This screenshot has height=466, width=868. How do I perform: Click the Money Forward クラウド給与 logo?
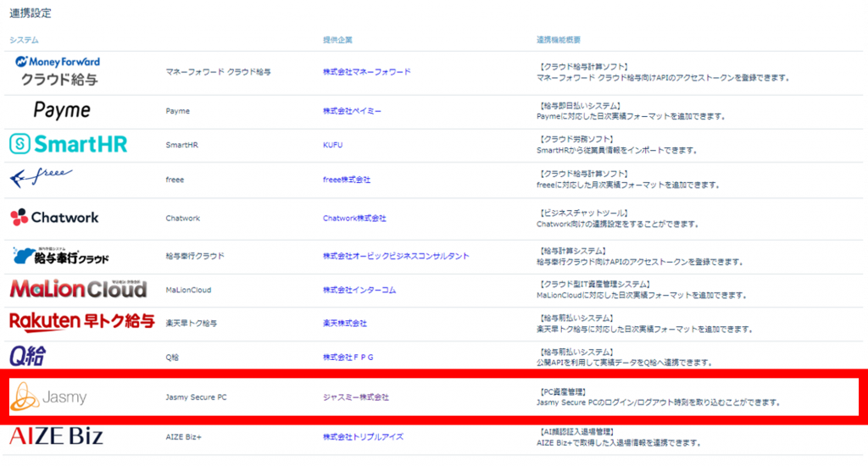coord(58,71)
